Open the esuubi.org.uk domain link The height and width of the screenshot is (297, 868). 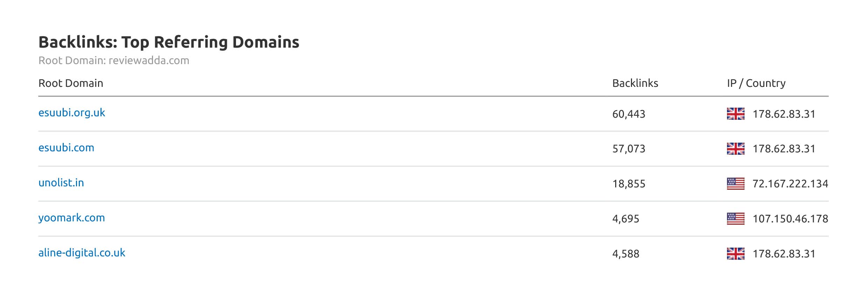71,113
